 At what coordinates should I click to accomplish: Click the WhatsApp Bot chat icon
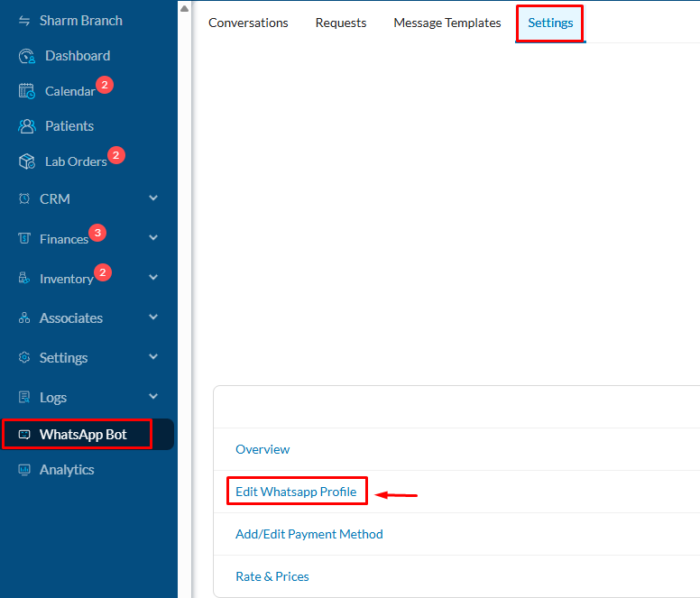click(24, 434)
